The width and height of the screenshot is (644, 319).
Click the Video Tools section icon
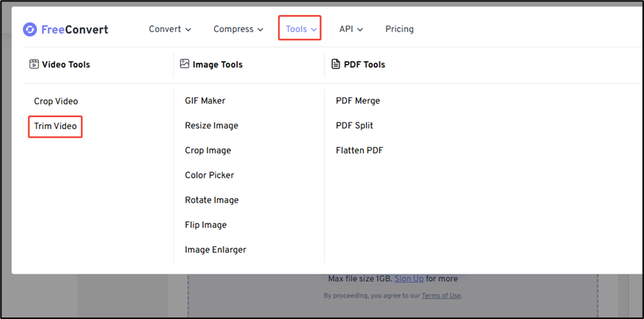coord(33,64)
